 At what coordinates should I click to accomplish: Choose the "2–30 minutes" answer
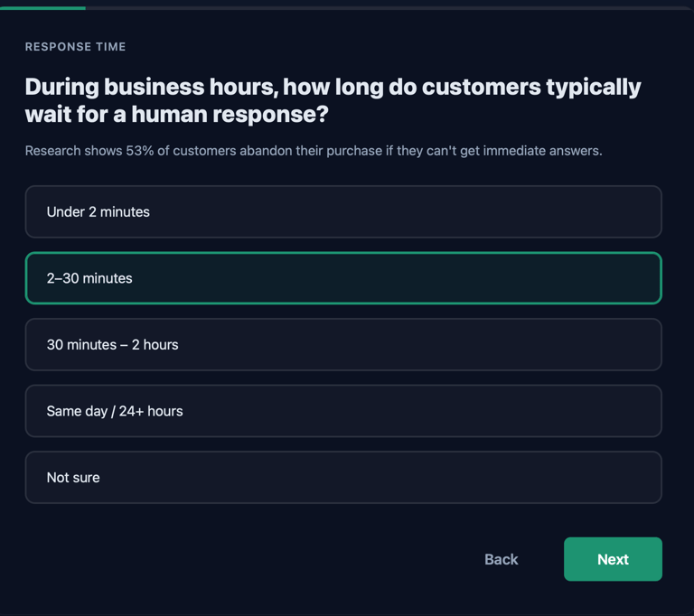click(x=343, y=278)
